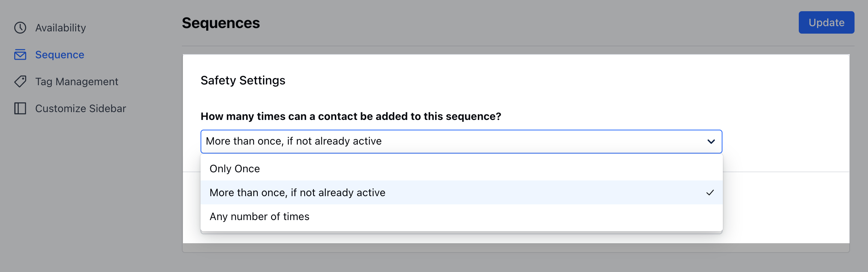This screenshot has width=868, height=272.
Task: Go to the Sequence settings section
Action: point(59,55)
